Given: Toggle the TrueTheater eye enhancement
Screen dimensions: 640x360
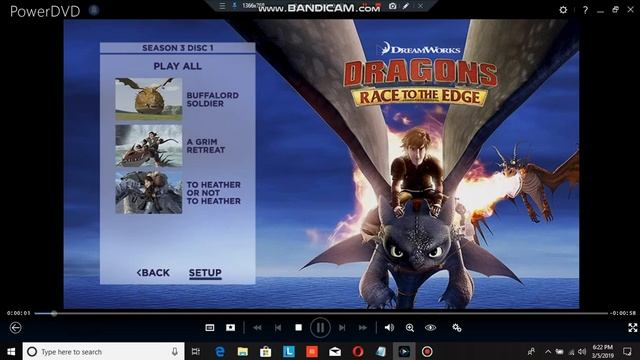Looking at the screenshot, I should [430, 328].
